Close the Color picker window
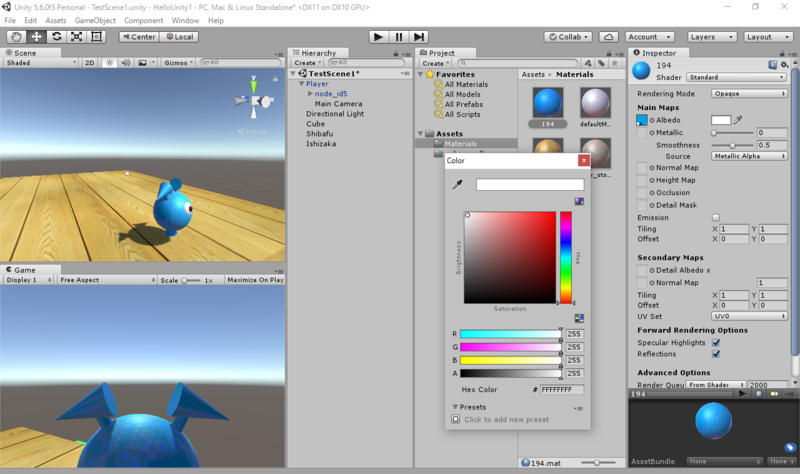800x474 pixels. click(x=583, y=161)
